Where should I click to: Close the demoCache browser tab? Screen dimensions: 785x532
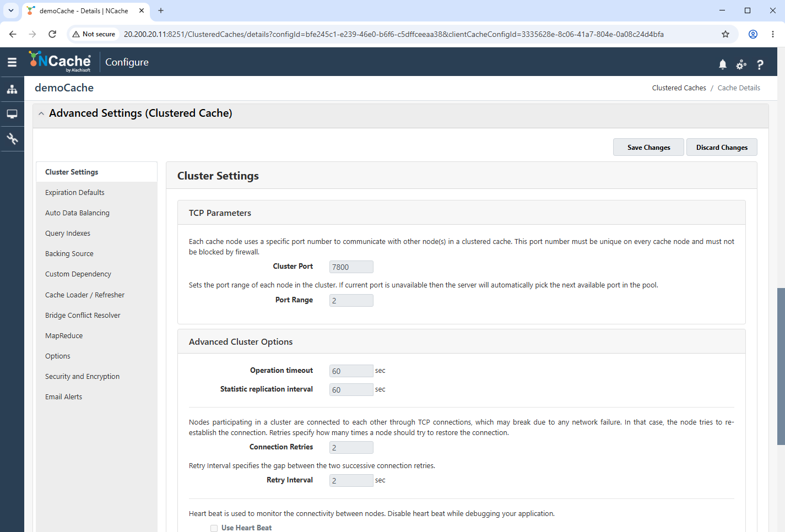click(142, 10)
